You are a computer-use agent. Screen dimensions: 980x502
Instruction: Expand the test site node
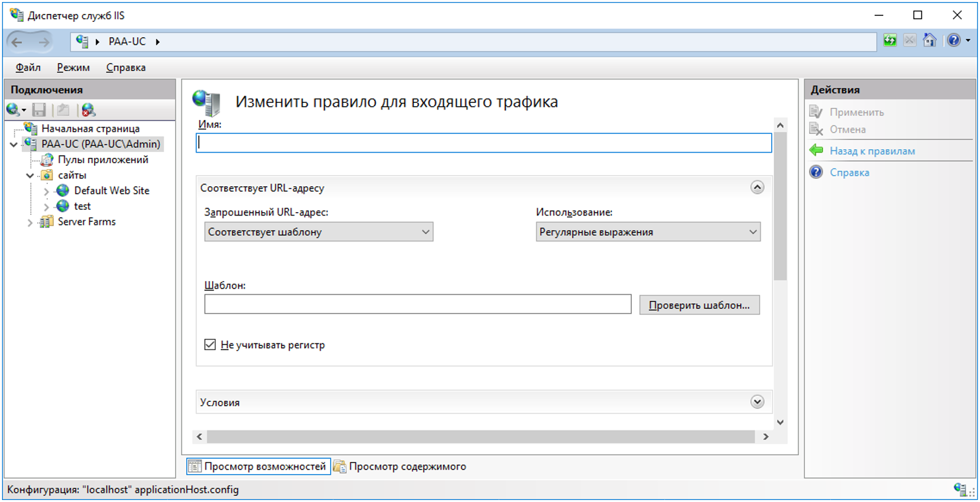[46, 207]
